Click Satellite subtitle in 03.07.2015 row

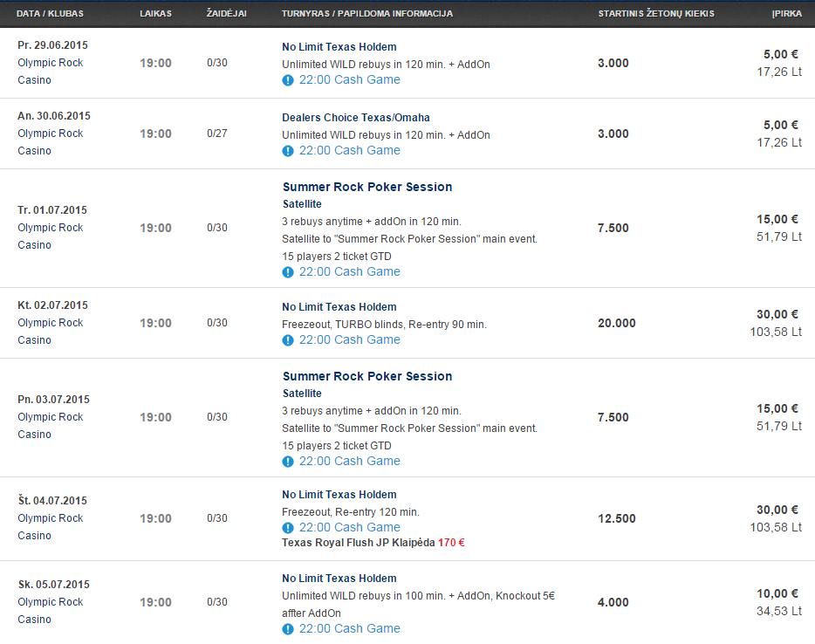[302, 393]
